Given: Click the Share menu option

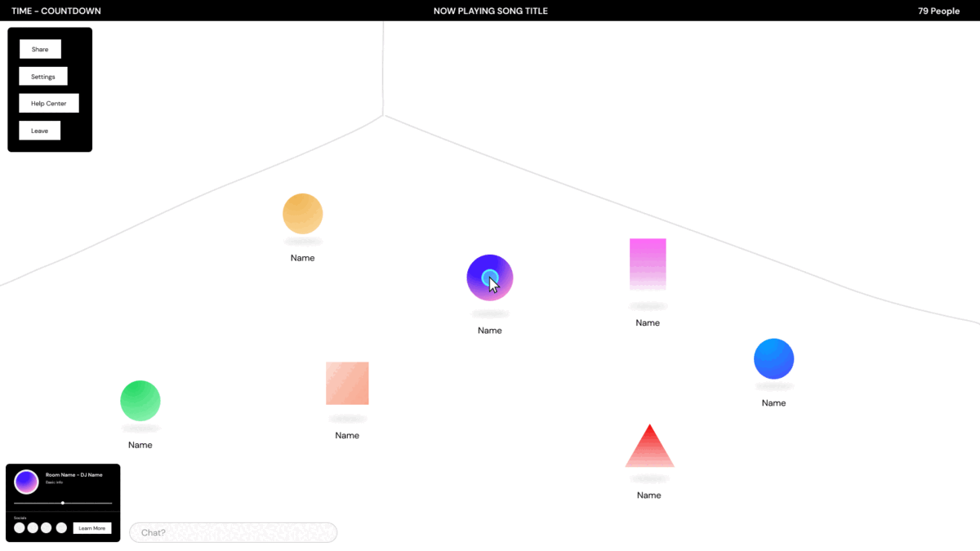Looking at the screenshot, I should pyautogui.click(x=40, y=49).
